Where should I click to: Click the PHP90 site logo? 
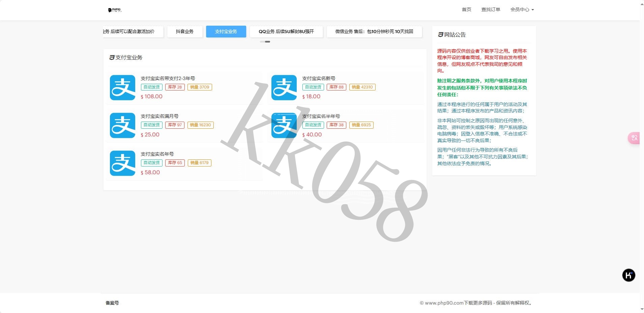[x=115, y=10]
